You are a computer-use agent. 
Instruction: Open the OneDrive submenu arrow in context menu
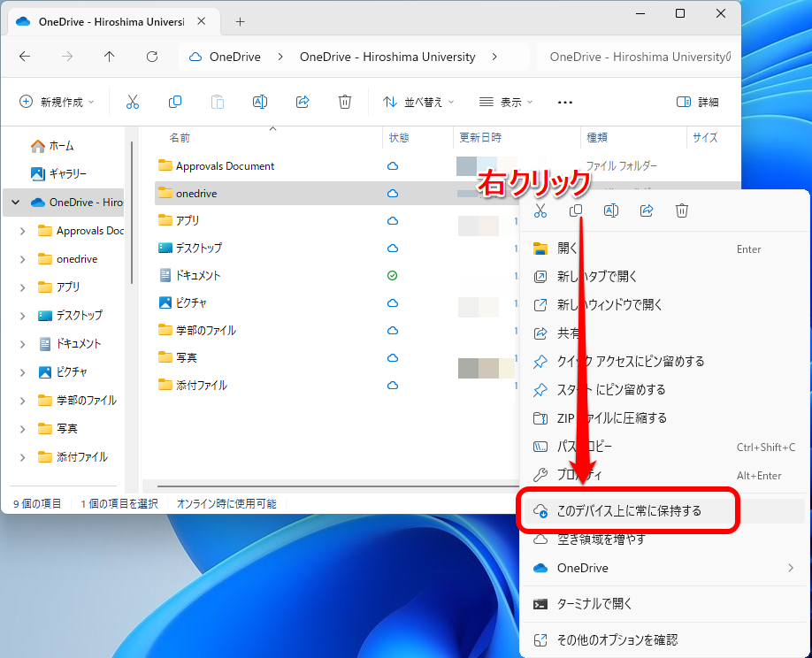pos(791,568)
